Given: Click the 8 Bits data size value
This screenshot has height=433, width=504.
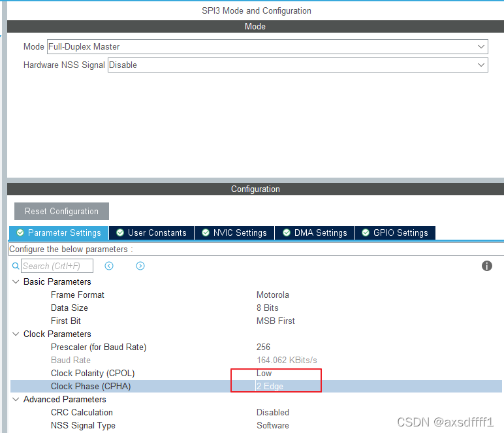Looking at the screenshot, I should pyautogui.click(x=268, y=308).
